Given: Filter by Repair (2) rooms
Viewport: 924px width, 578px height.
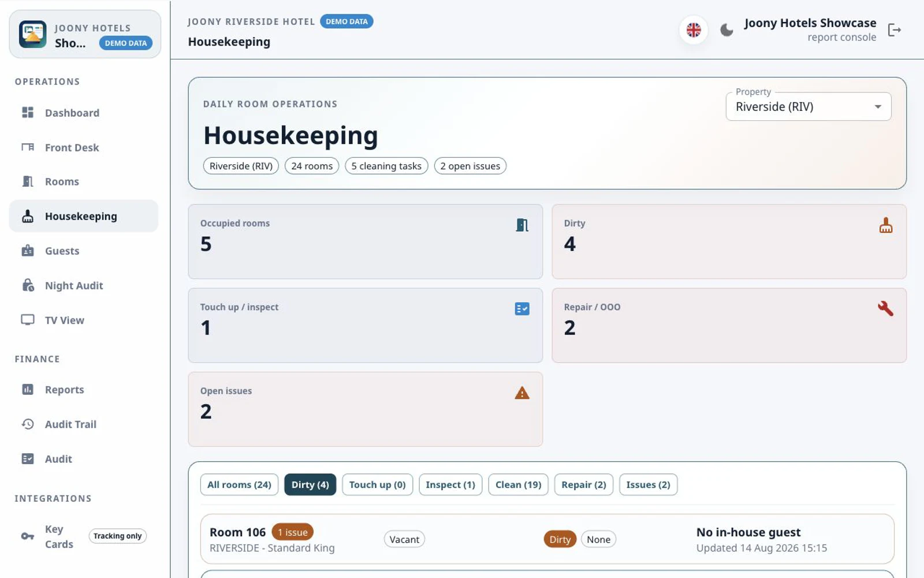Looking at the screenshot, I should 584,484.
